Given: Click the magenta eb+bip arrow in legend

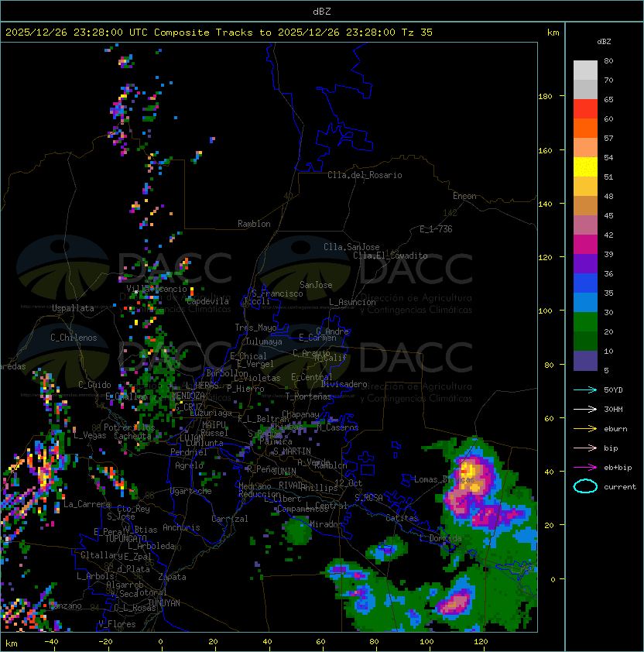Looking at the screenshot, I should click(x=585, y=468).
